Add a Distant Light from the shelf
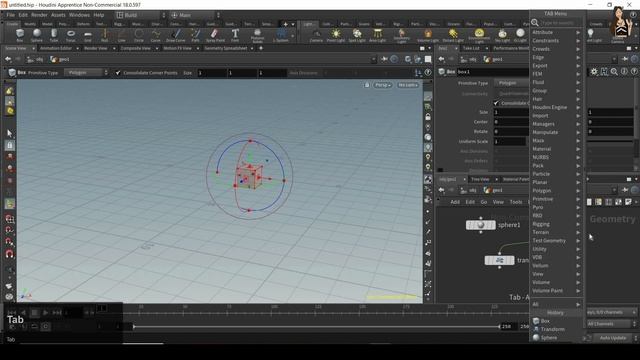The height and width of the screenshot is (360, 640). click(x=453, y=35)
